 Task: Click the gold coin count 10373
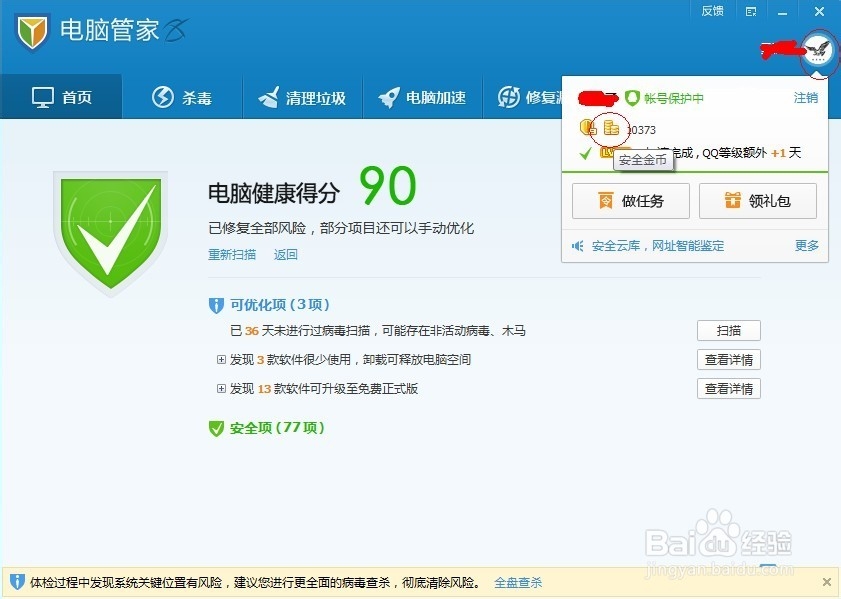pyautogui.click(x=641, y=130)
